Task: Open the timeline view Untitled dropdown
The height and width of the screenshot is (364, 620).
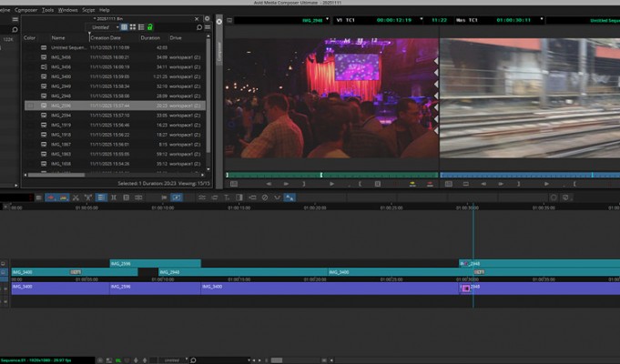Action: point(173,359)
